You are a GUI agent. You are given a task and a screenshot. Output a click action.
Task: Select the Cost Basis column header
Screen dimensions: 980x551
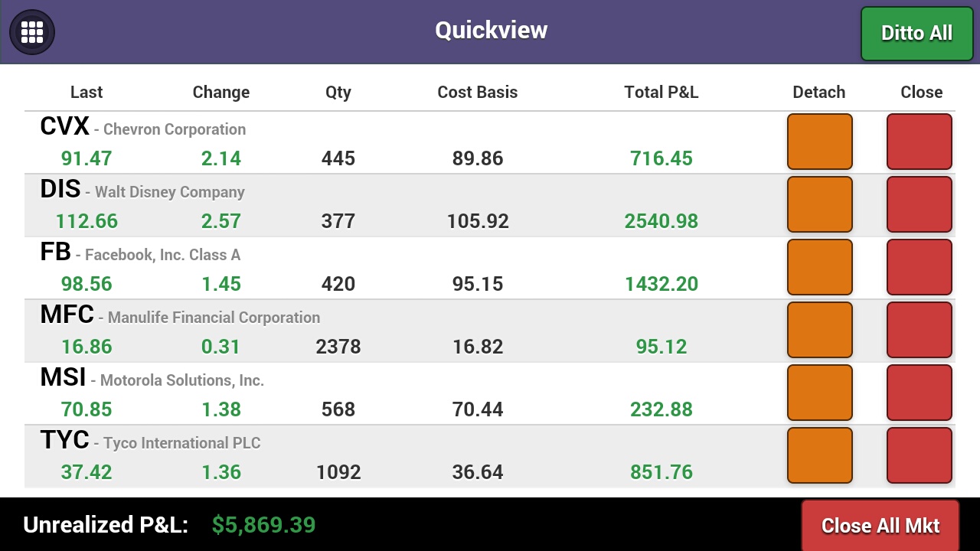click(477, 92)
